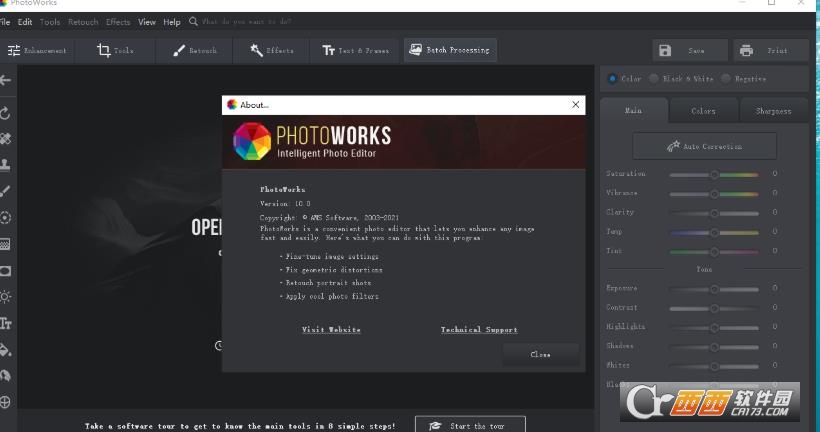Click the Highlights slider handle
820x432 pixels.
pyautogui.click(x=714, y=328)
